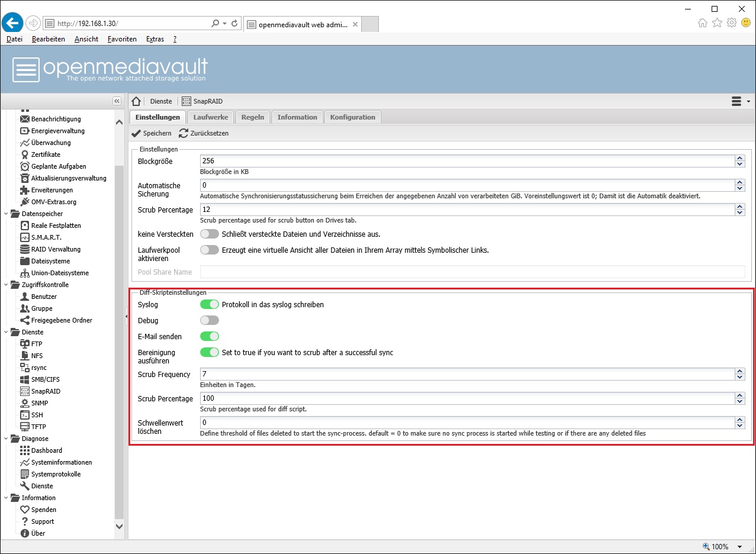
Task: Open the Information tab
Action: (x=297, y=117)
